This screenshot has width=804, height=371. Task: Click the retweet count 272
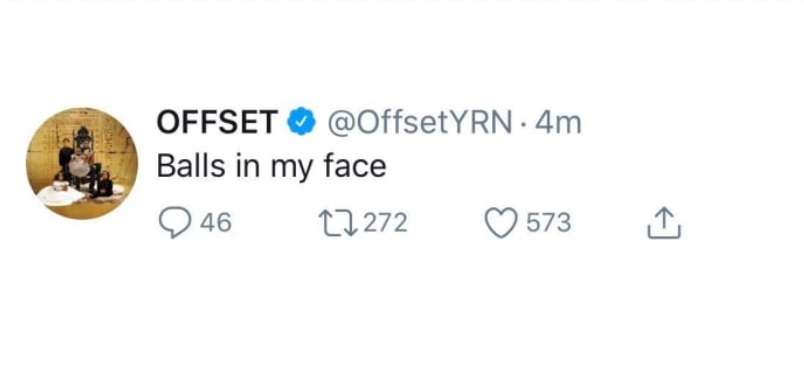(386, 223)
